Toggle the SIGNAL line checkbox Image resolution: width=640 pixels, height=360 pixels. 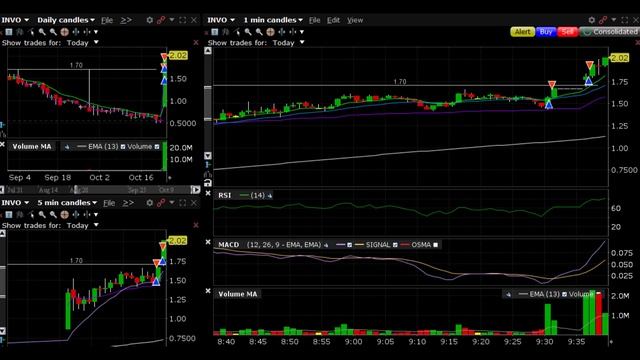395,245
